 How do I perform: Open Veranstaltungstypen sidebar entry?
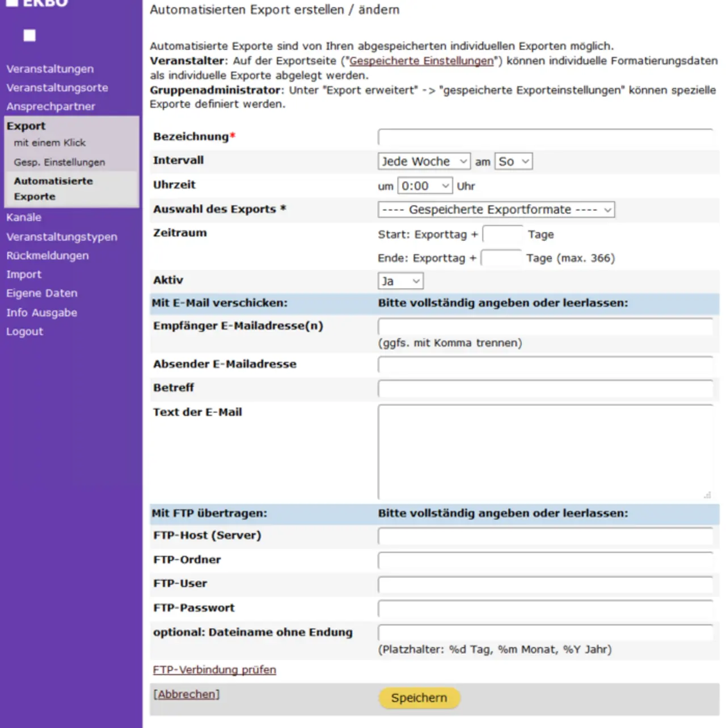click(x=62, y=236)
